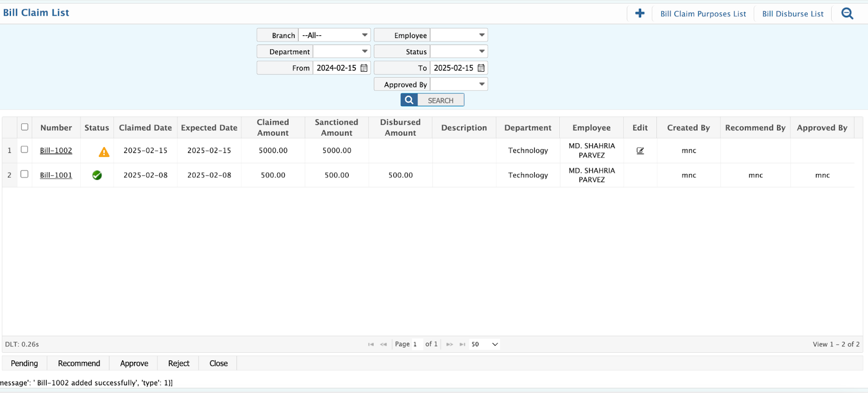Check the checkbox for the Bill-1001 row
Screen dimensions: 868x393
[x=24, y=174]
